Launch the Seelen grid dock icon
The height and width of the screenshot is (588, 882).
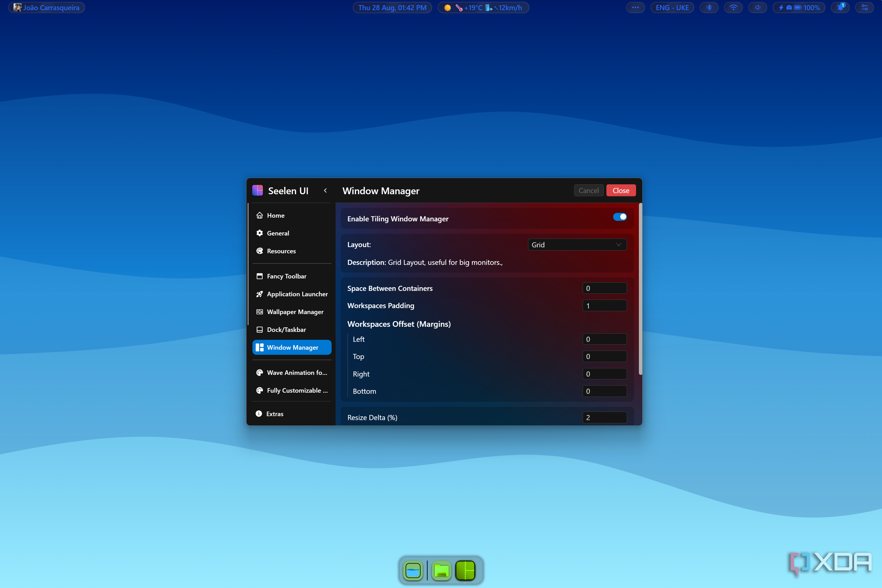[x=465, y=570]
